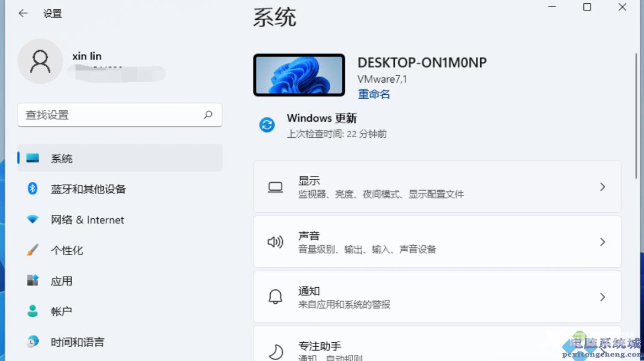Click the 声音 speaker icon
Image resolution: width=644 pixels, height=361 pixels.
click(275, 242)
